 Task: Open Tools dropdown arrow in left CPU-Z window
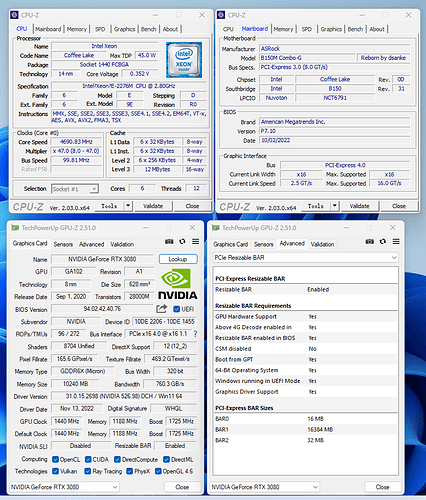tap(128, 206)
